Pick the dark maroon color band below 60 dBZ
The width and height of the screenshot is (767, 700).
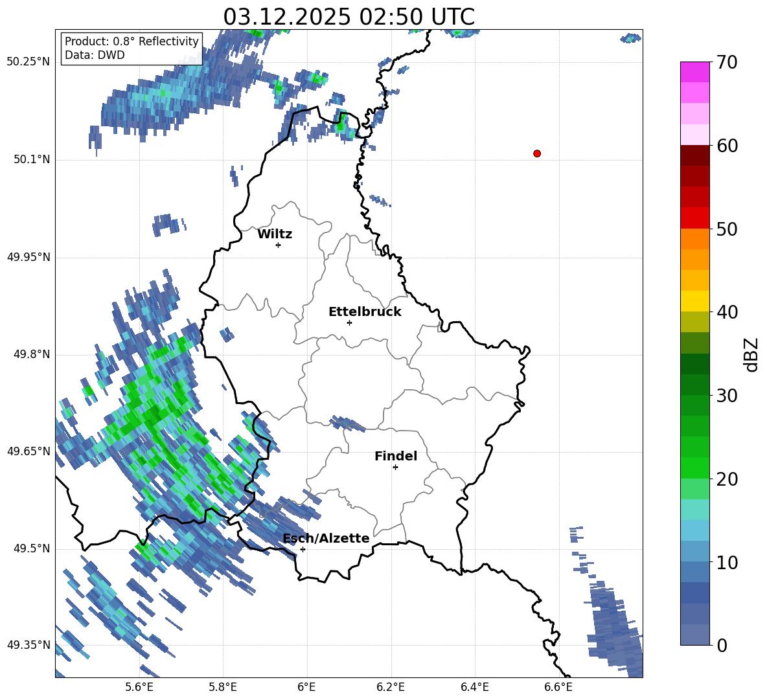coord(694,155)
